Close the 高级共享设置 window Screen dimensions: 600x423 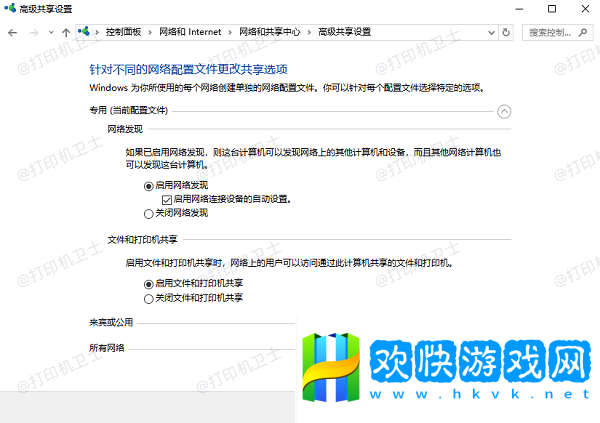click(x=585, y=9)
